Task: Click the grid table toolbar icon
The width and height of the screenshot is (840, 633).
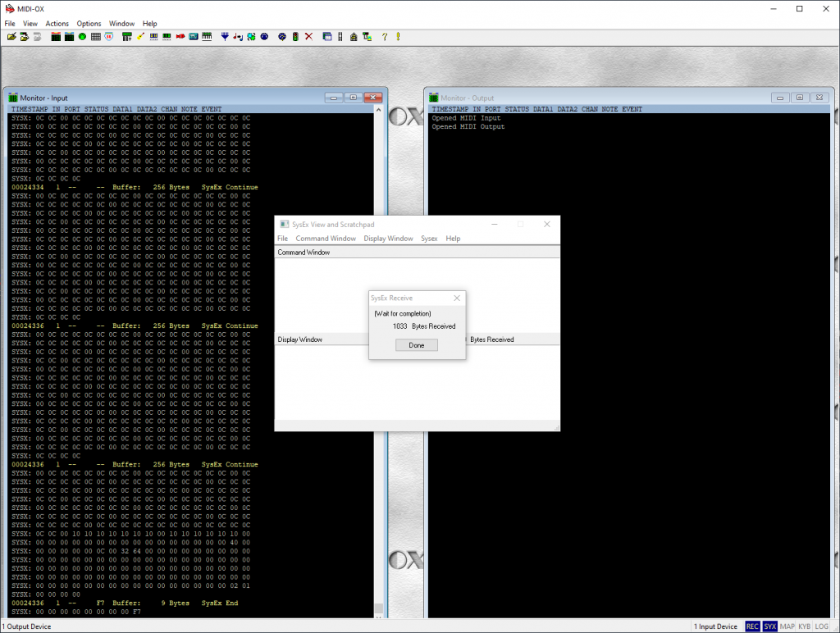Action: [x=95, y=36]
